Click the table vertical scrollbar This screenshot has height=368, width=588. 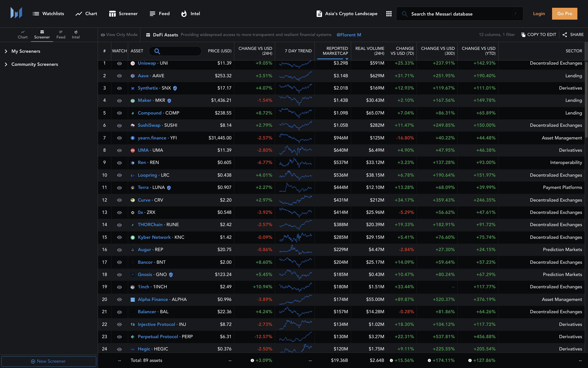click(x=586, y=100)
